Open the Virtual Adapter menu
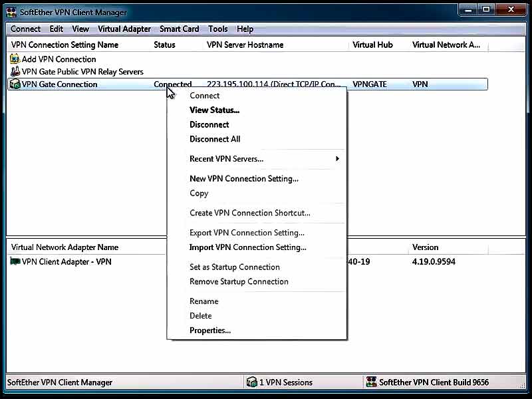This screenshot has height=399, width=532. [x=124, y=29]
